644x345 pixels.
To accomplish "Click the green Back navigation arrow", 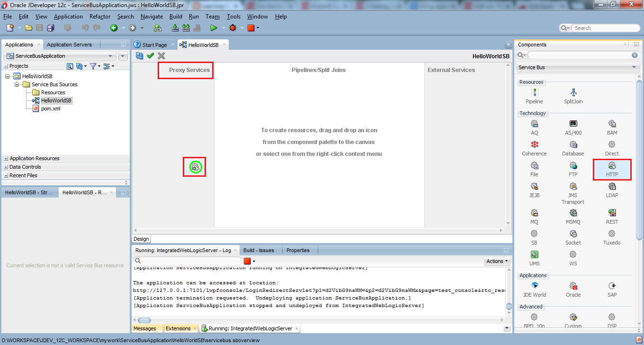I will tap(114, 28).
